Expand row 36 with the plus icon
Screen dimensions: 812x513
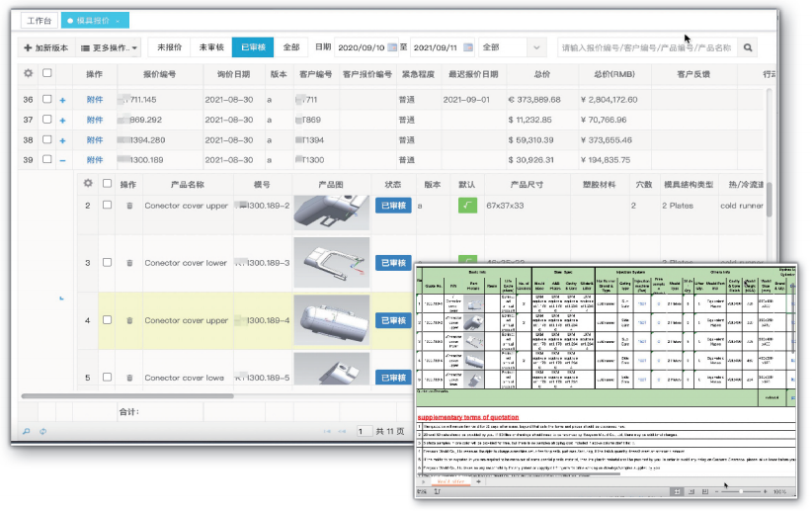tap(62, 100)
